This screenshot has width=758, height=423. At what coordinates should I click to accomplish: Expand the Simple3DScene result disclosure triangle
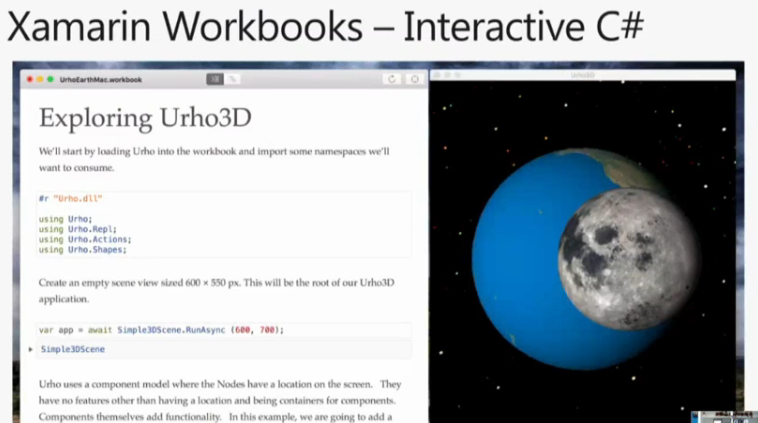tap(30, 349)
